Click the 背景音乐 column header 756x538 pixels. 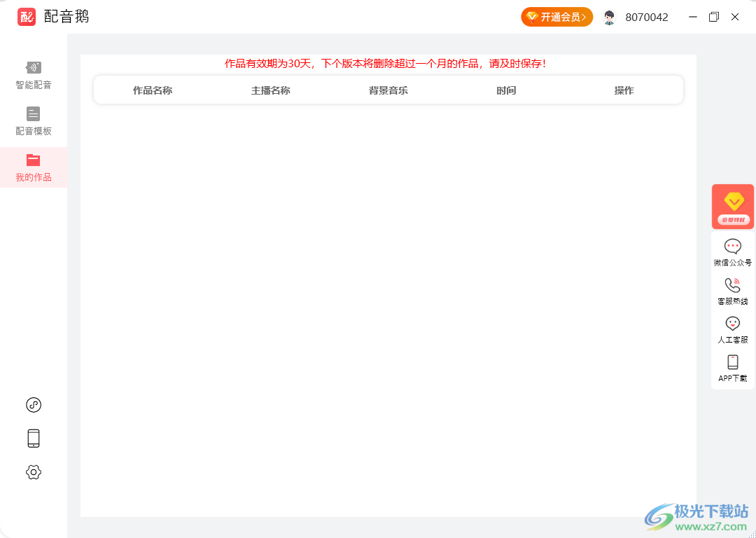[x=388, y=90]
